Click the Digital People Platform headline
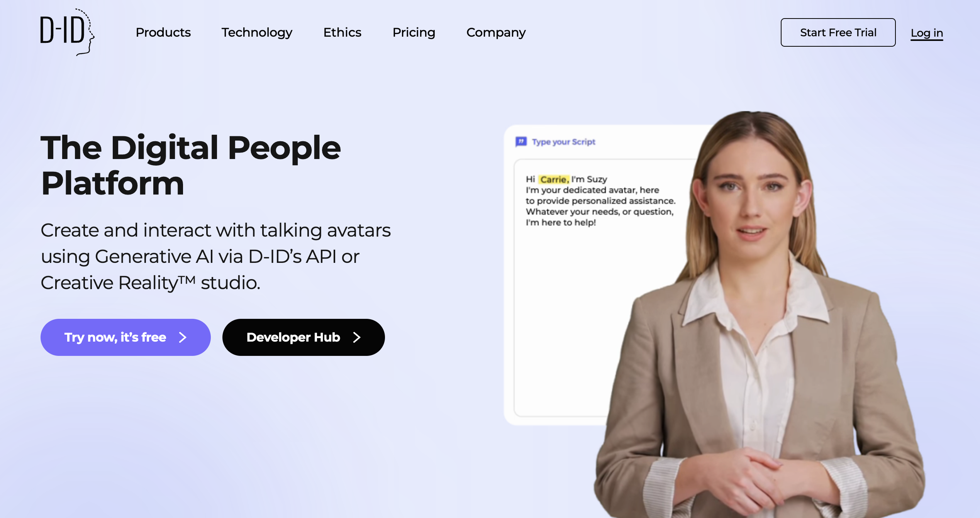980x518 pixels. click(191, 165)
